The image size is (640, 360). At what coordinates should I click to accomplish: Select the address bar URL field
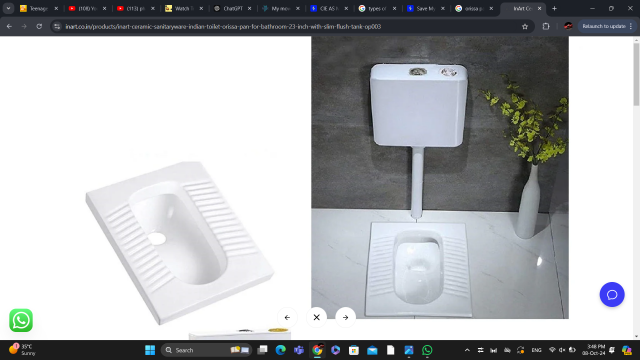tap(286, 27)
